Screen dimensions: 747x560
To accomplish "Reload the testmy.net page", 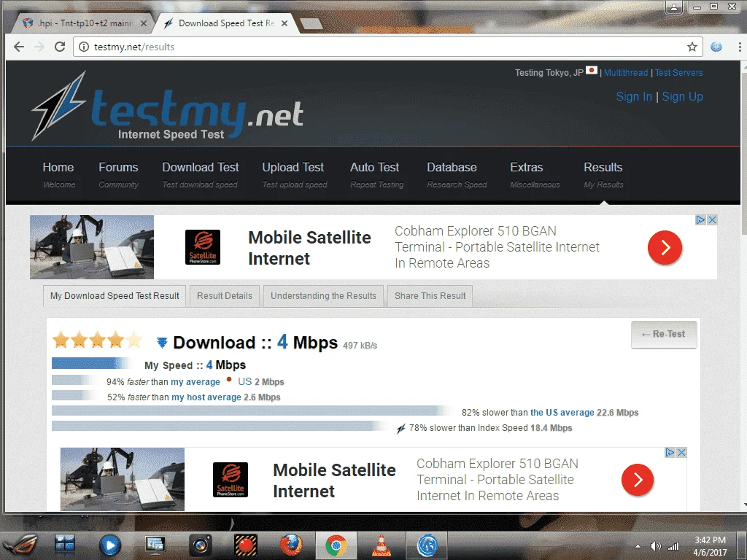I will point(60,47).
